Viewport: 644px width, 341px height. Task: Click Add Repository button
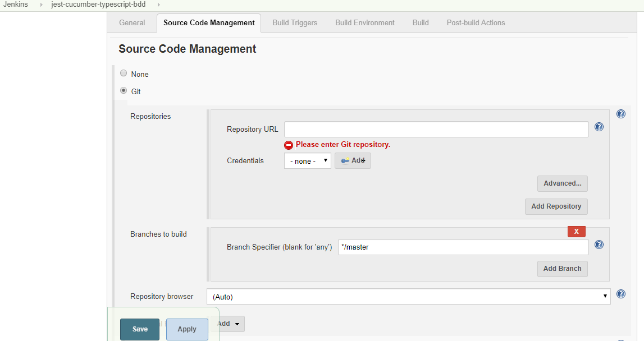(556, 206)
